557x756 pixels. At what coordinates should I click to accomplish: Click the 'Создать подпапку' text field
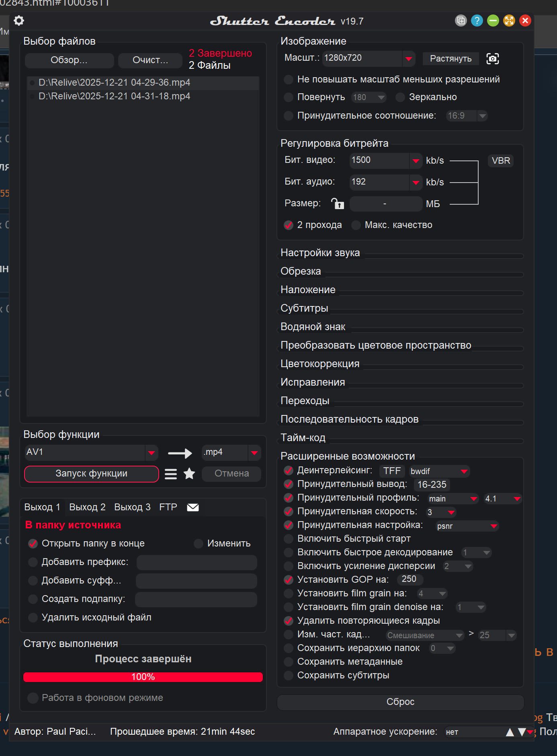click(196, 600)
